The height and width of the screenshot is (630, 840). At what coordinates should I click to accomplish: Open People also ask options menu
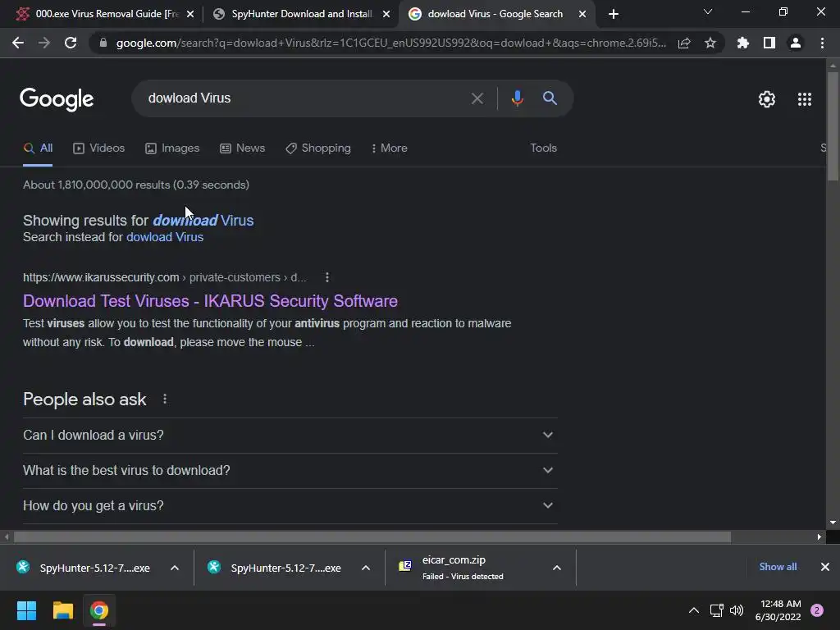point(164,399)
